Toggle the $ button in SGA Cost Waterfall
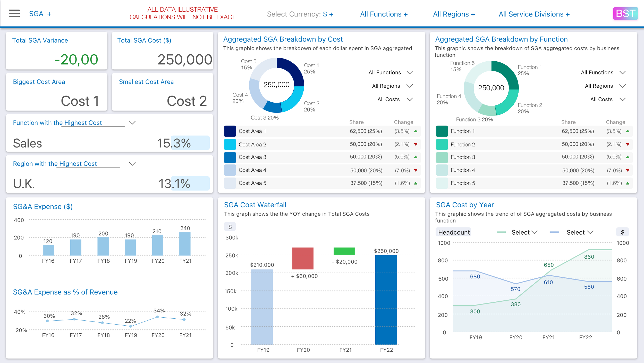Viewport: 644px width, 363px height. coord(230,227)
